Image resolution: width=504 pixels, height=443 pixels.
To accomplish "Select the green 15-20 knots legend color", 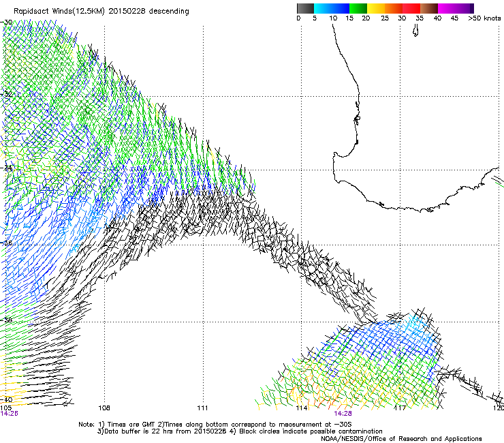I will (x=358, y=8).
